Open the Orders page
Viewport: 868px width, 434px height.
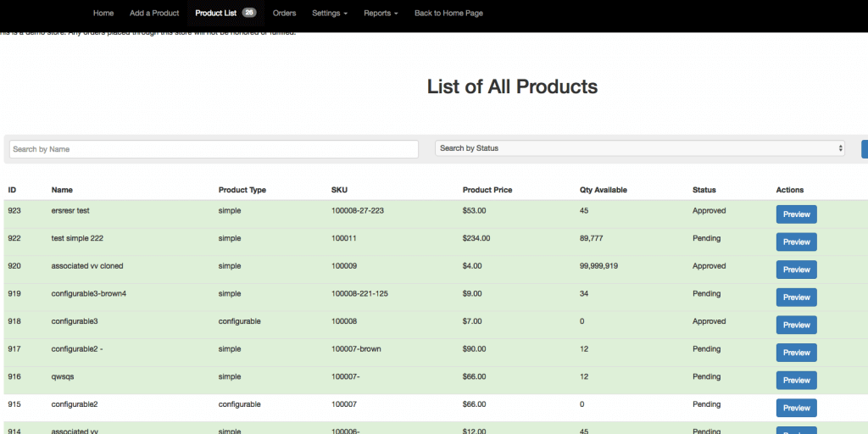click(x=285, y=14)
